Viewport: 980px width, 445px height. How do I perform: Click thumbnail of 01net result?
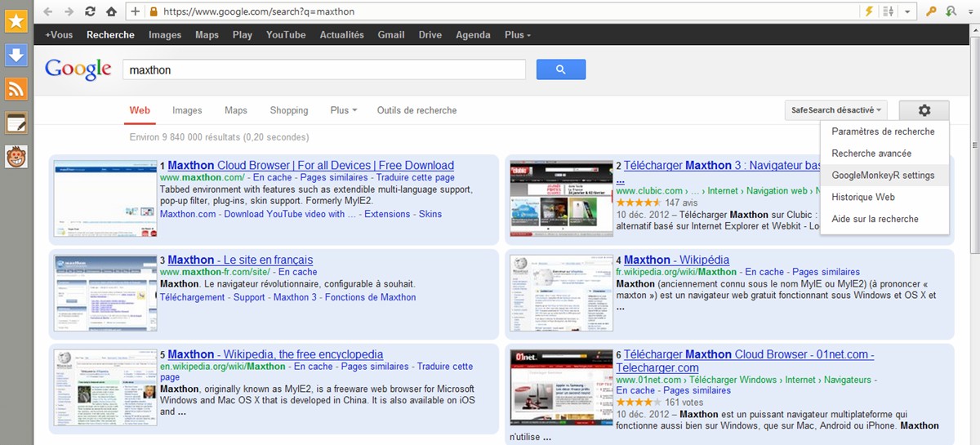click(561, 387)
